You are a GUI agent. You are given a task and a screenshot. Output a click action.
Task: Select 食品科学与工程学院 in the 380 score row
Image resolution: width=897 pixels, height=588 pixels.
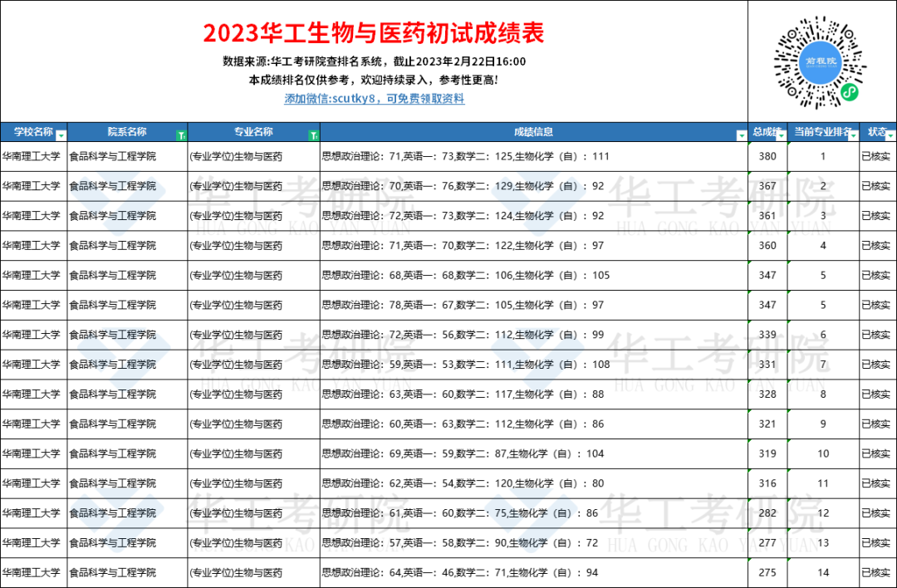pyautogui.click(x=127, y=156)
